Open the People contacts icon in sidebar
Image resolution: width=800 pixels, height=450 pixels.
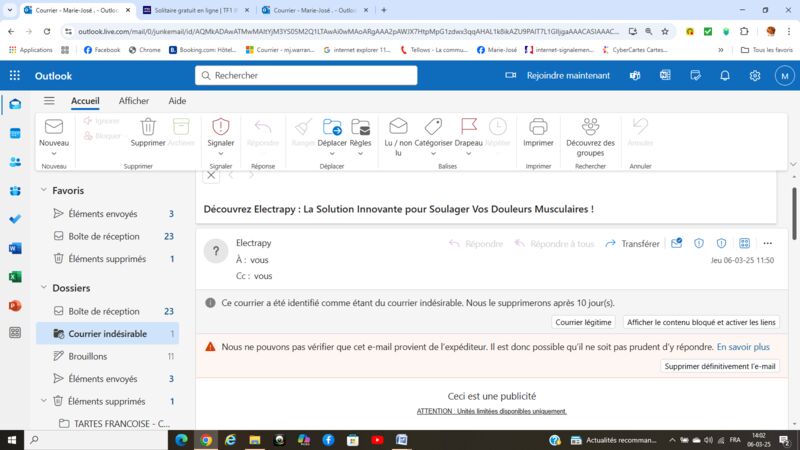15,162
